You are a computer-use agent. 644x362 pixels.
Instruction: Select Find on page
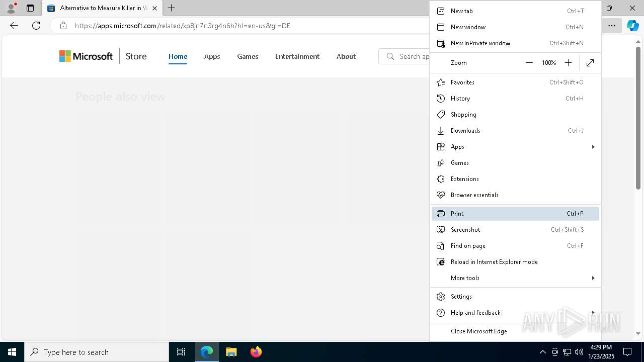515,245
